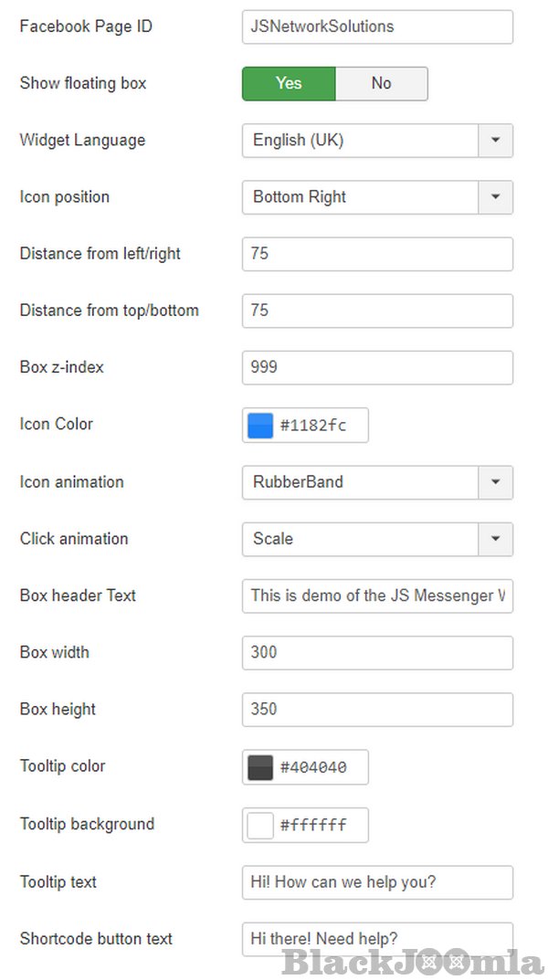Click the Tooltip text field
The height and width of the screenshot is (980, 548).
377,882
